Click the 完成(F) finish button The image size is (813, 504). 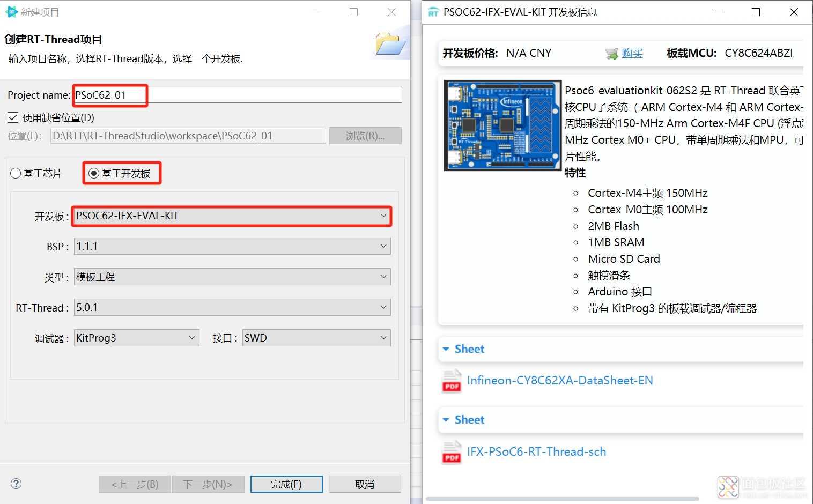tap(286, 484)
